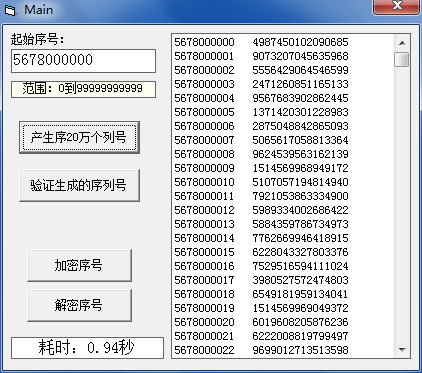Click the list scrollbar up arrow
This screenshot has width=422, height=373.
(402, 43)
